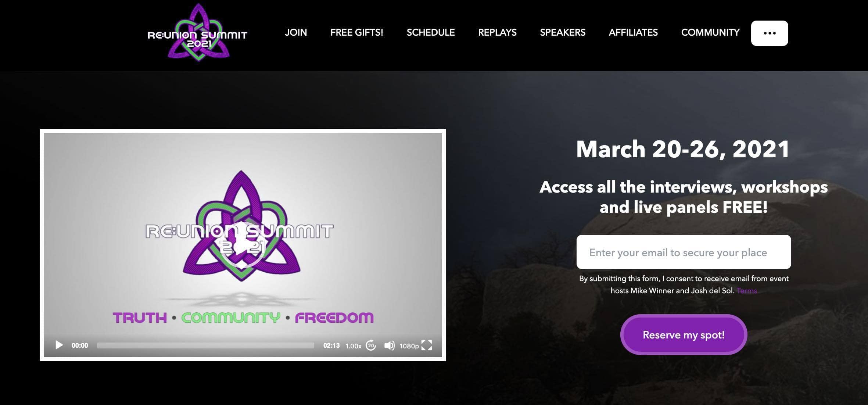This screenshot has height=405, width=868.
Task: Play the video using the play icon
Action: pyautogui.click(x=59, y=345)
